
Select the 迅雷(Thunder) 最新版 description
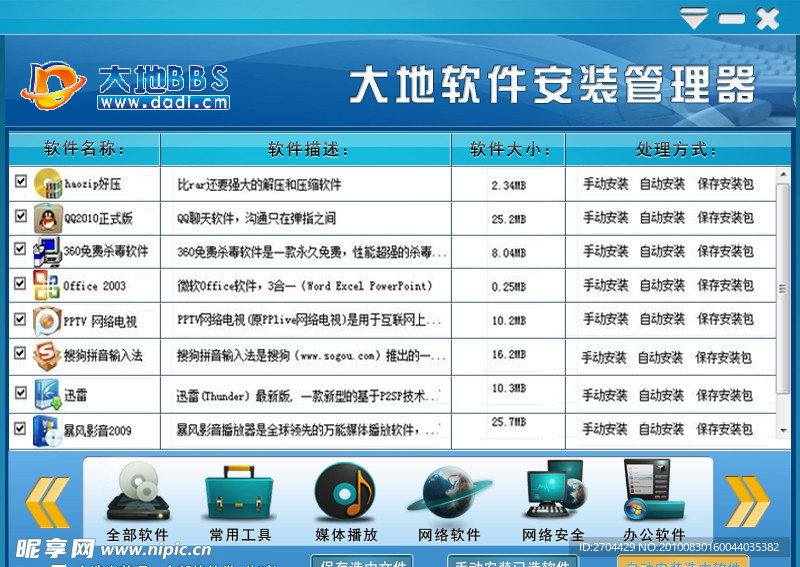coord(308,396)
